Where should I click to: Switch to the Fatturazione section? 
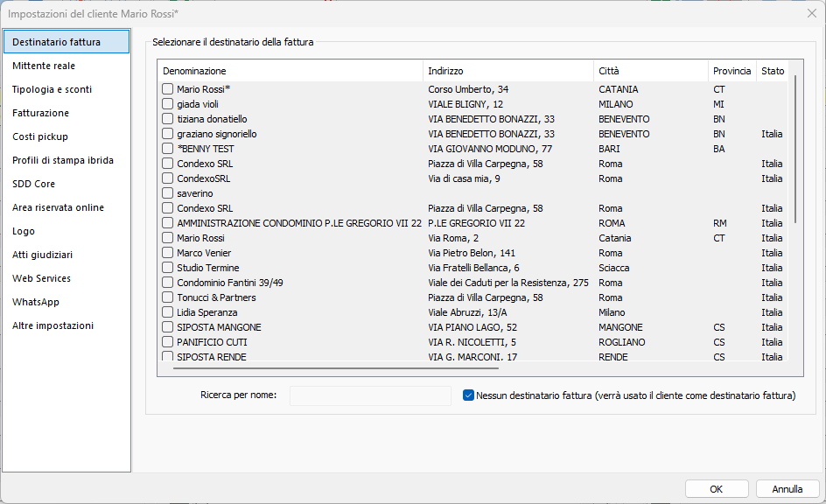[x=40, y=113]
